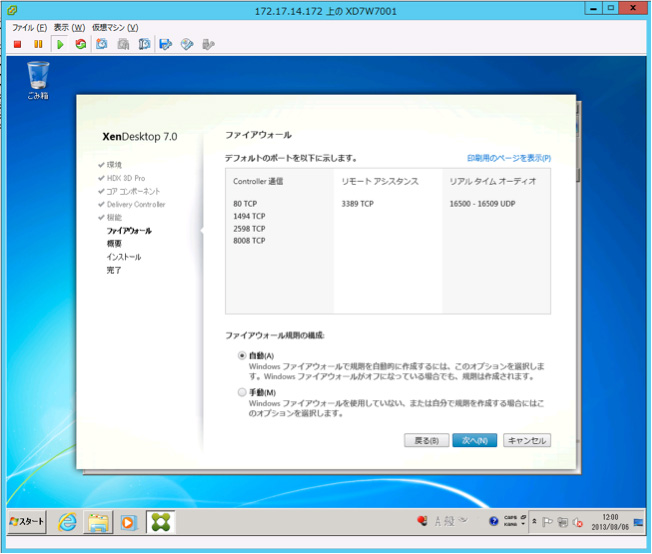Click the スタート start button
The height and width of the screenshot is (554, 652).
tap(27, 522)
